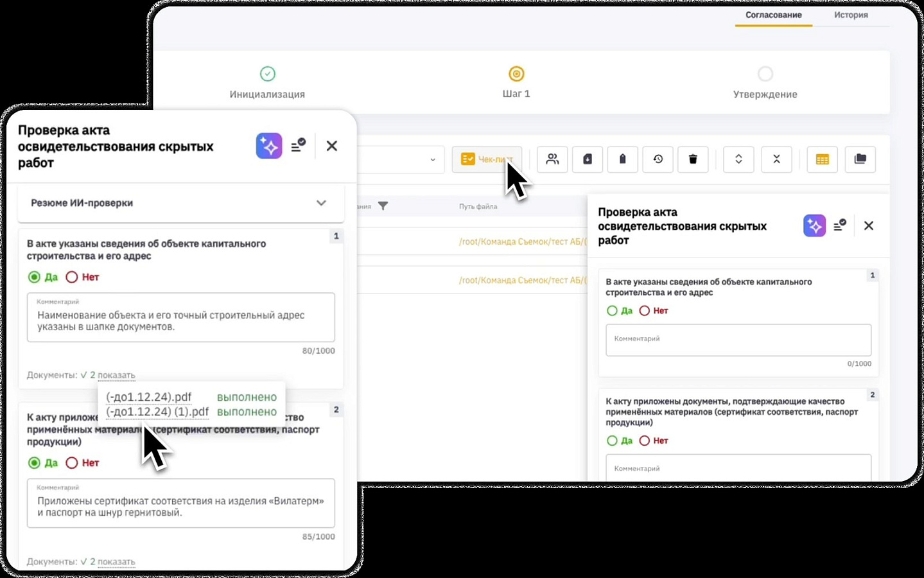
Task: Click the folders view toolbar icon
Action: [860, 159]
